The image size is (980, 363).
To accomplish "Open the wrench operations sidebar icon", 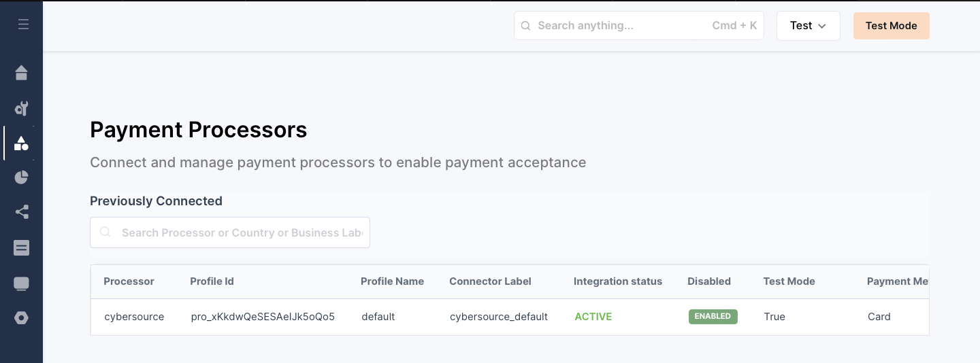I will pyautogui.click(x=22, y=109).
